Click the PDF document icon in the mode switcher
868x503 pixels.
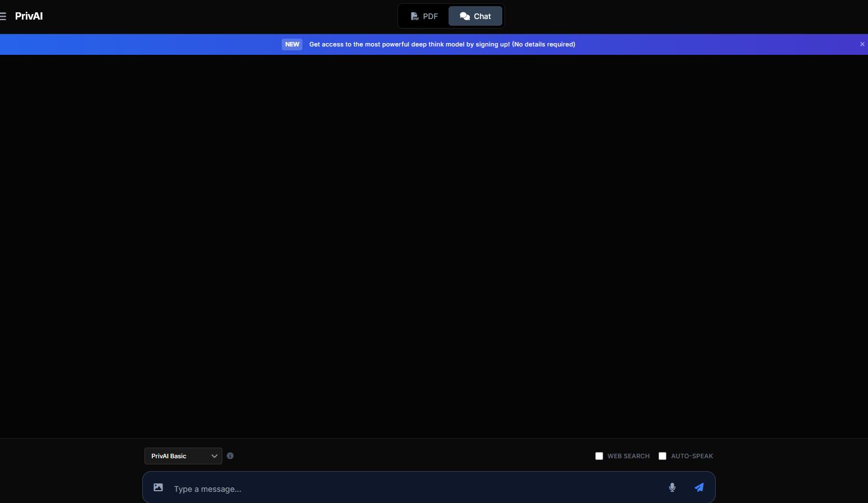tap(414, 16)
